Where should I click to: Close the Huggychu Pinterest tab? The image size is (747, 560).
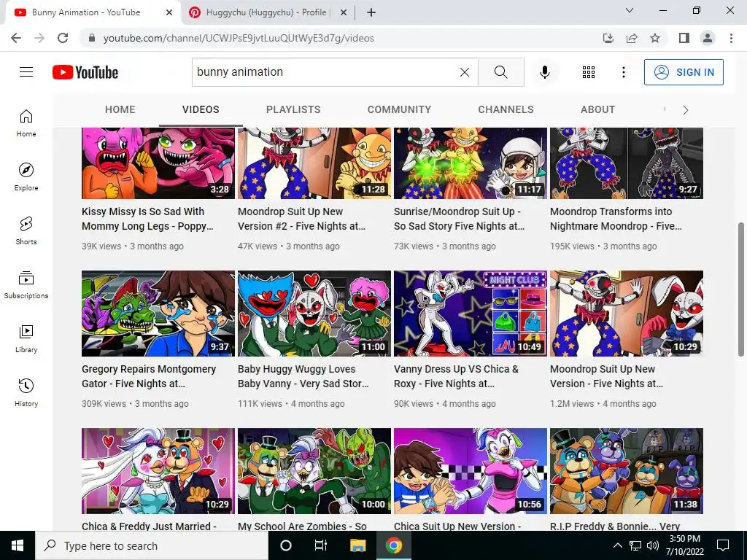point(343,12)
